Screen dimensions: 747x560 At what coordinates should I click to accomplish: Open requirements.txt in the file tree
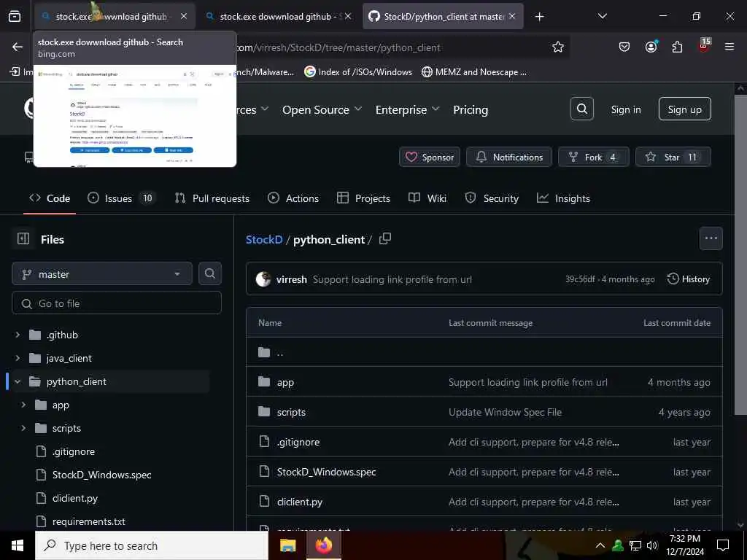coord(88,521)
